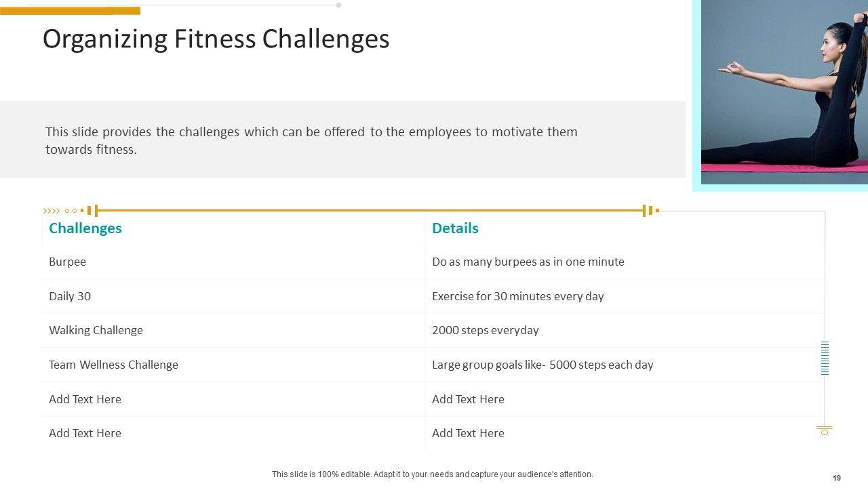
Task: Click the 2000 steps everyday cell
Action: point(485,330)
